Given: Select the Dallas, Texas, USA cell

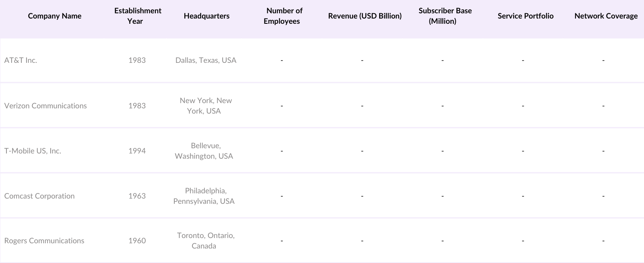Looking at the screenshot, I should point(206,60).
